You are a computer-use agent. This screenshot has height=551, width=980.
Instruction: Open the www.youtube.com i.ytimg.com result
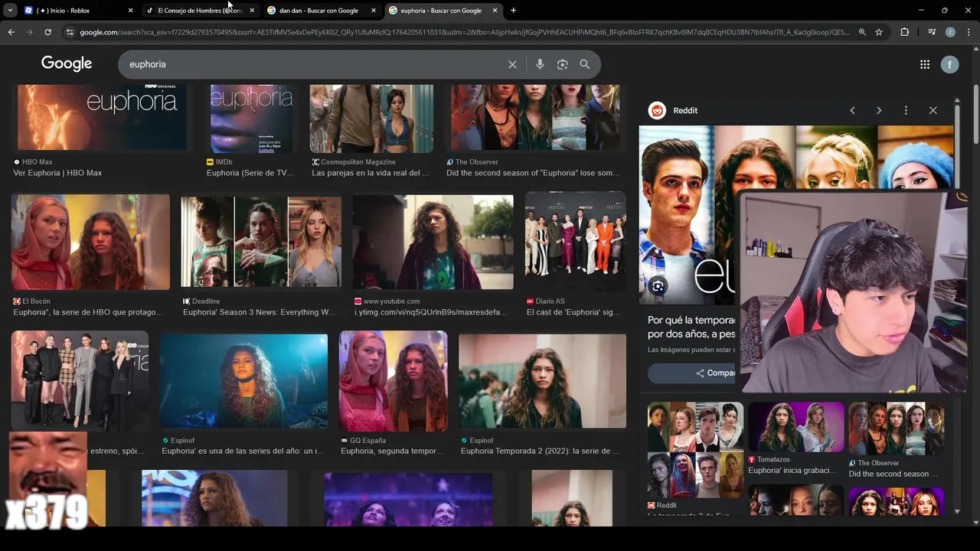pos(431,312)
